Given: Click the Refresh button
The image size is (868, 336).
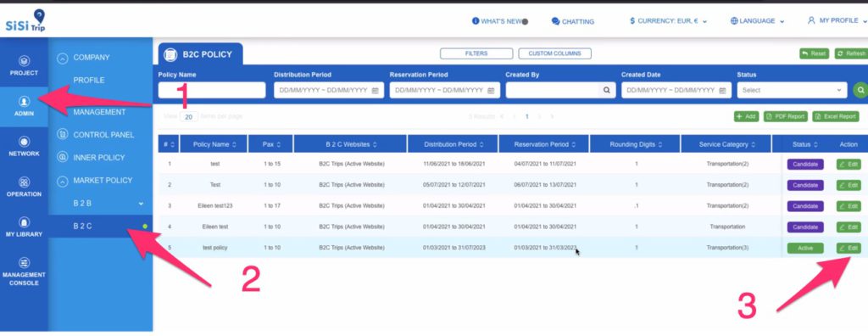Looking at the screenshot, I should tap(851, 53).
